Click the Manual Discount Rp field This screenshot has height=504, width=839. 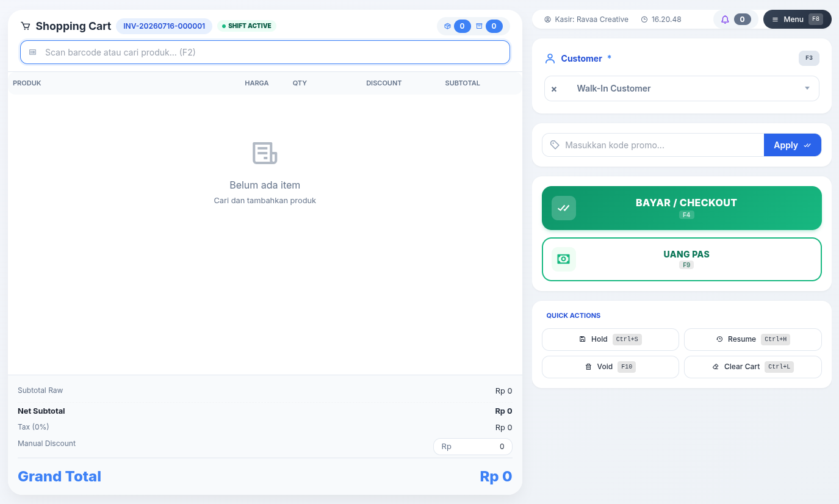(473, 447)
